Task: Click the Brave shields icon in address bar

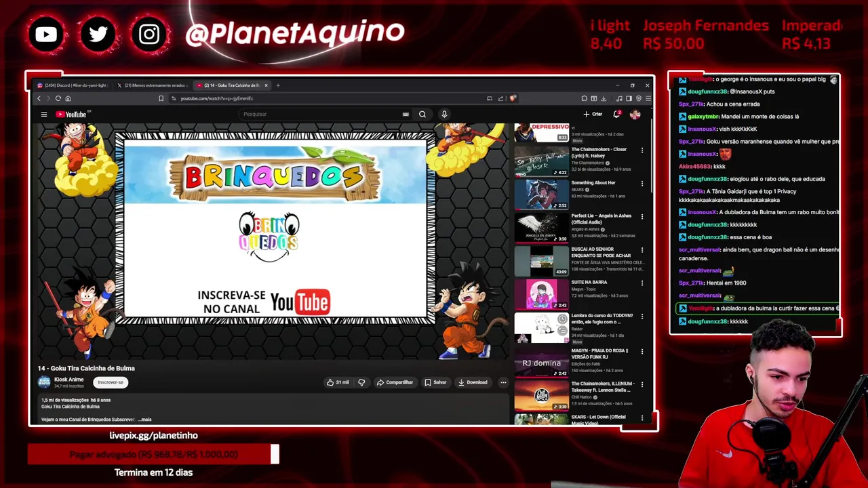Action: coord(513,98)
